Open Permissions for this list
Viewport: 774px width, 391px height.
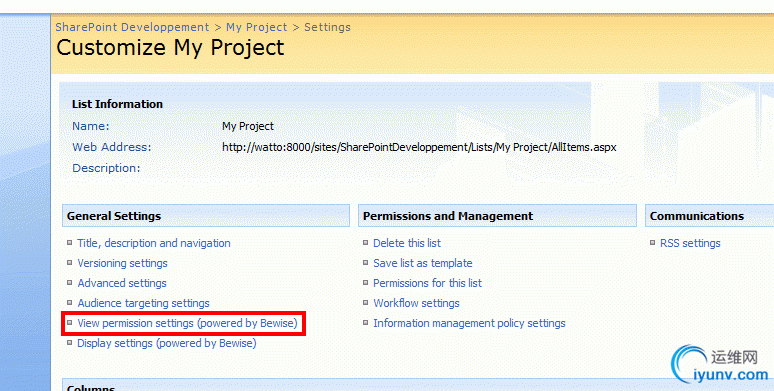[427, 283]
